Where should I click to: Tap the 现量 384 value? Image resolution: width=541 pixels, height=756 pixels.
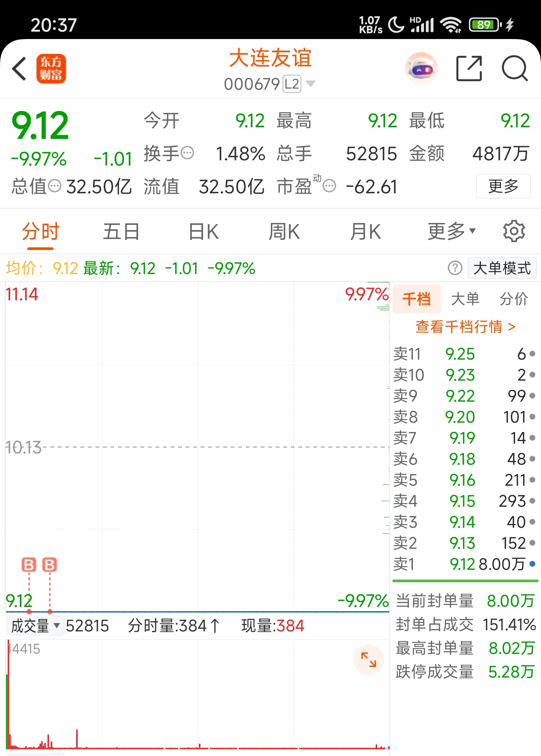[x=290, y=626]
